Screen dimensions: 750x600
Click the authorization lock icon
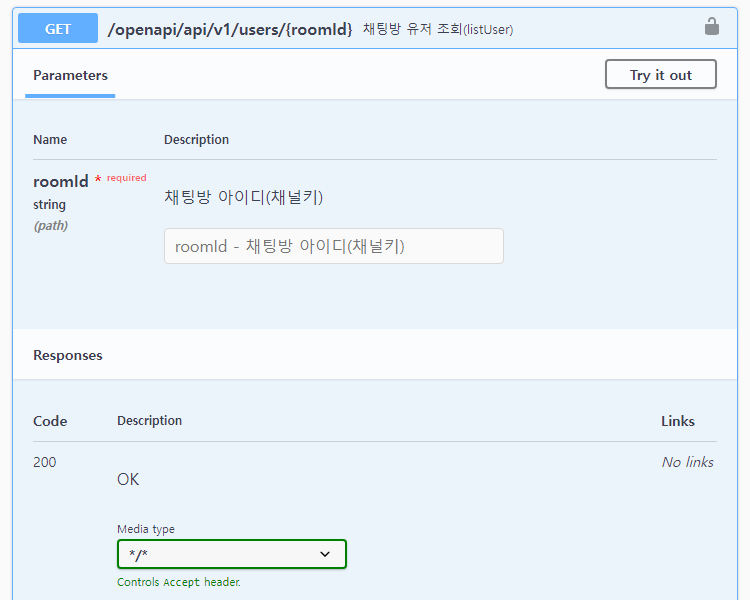pyautogui.click(x=712, y=27)
